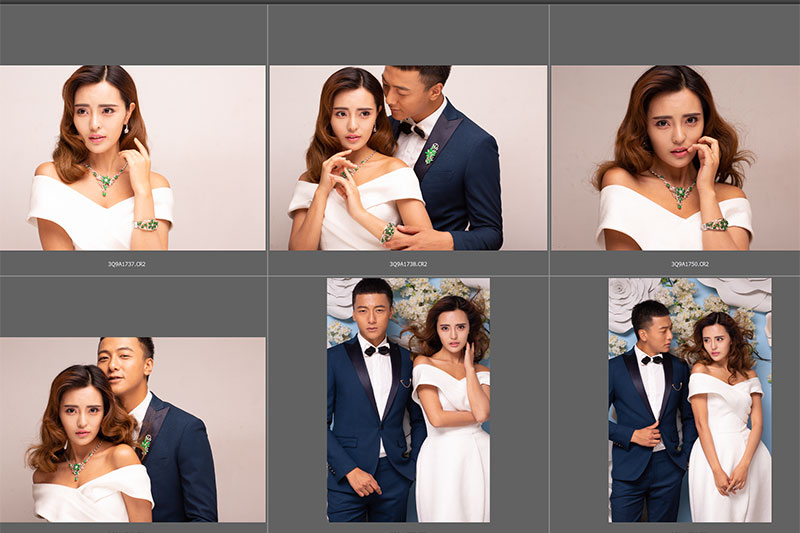Image resolution: width=800 pixels, height=533 pixels.
Task: Select the portrait photo with man looking at woman
Action: (x=690, y=400)
